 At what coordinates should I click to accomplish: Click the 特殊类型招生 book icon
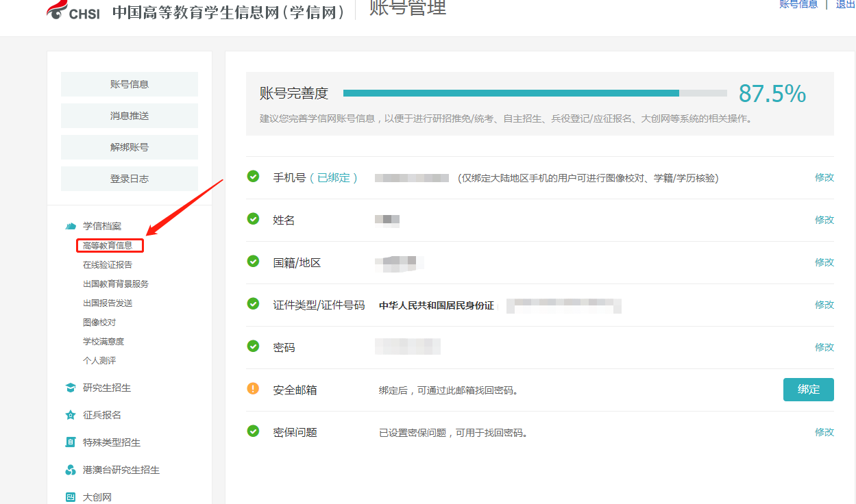coord(70,442)
